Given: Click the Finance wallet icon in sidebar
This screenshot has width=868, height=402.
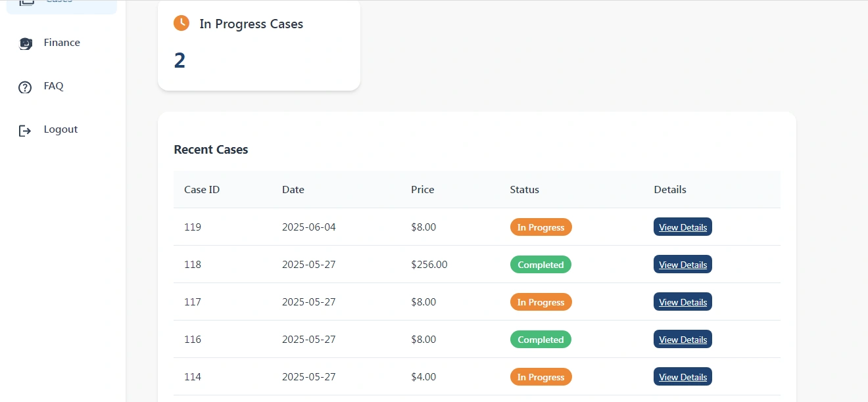Looking at the screenshot, I should [25, 43].
